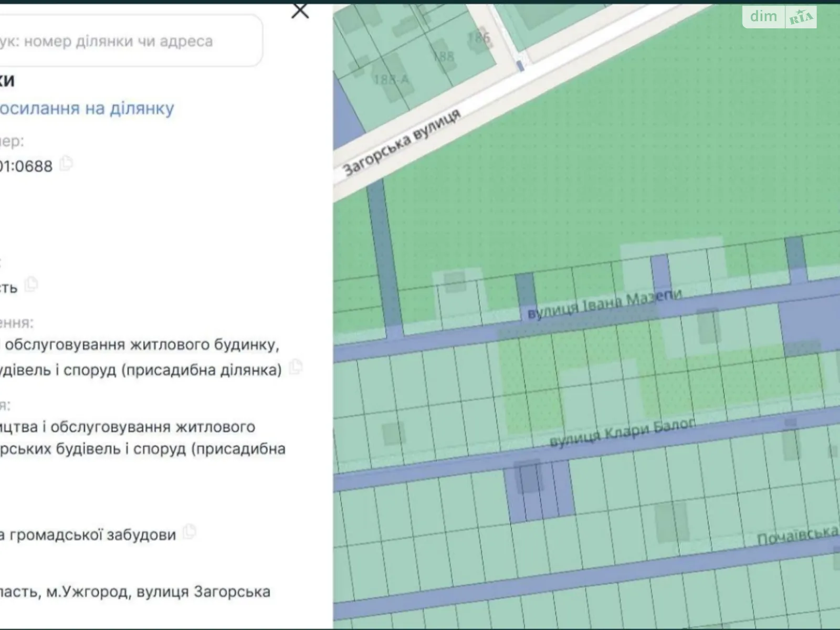Copy the 'громадської забудови' value
840x630 pixels.
[x=189, y=533]
